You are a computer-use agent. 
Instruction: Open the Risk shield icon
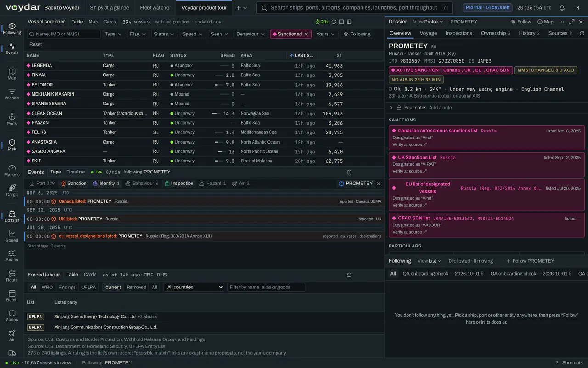[12, 145]
